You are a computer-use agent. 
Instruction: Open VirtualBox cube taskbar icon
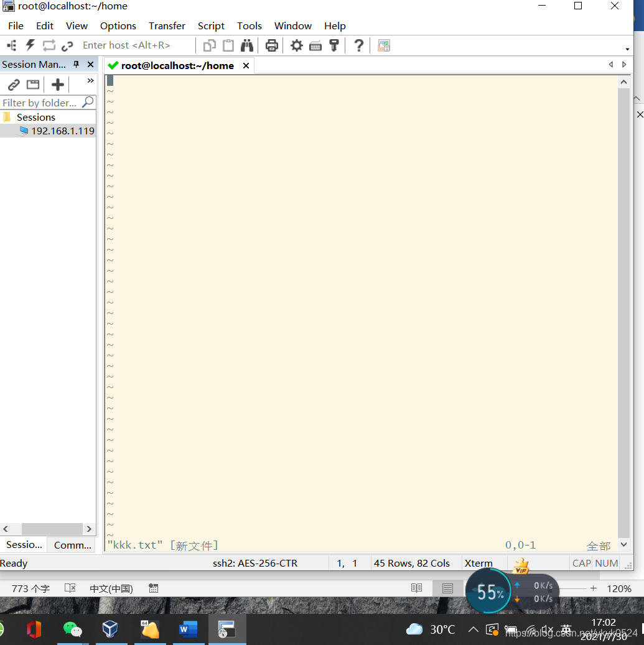coord(110,629)
